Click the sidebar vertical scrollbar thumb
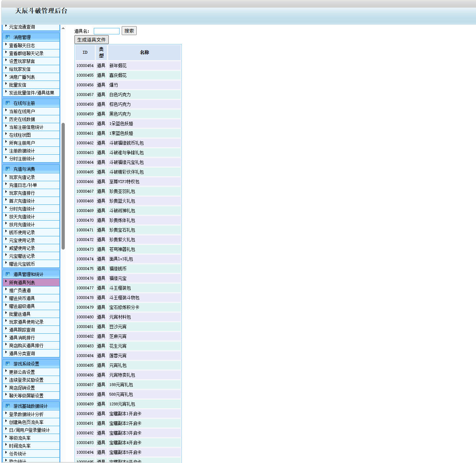The image size is (476, 463). coord(63,186)
